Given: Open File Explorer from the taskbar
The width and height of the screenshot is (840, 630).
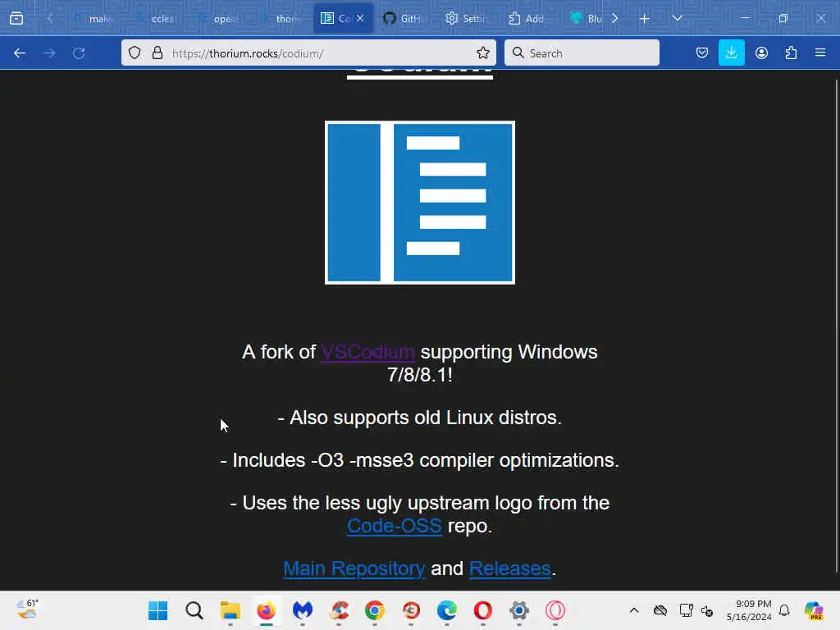Looking at the screenshot, I should [231, 610].
